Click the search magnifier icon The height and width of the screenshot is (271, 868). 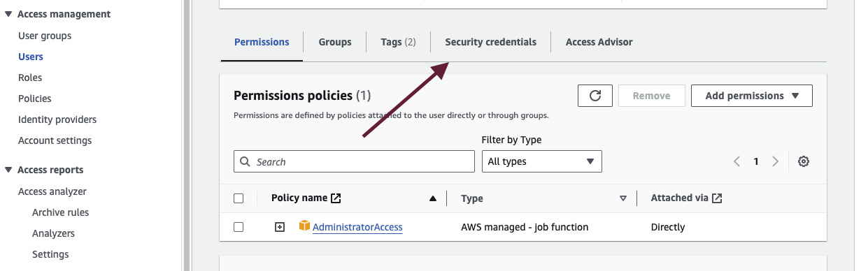pos(245,161)
